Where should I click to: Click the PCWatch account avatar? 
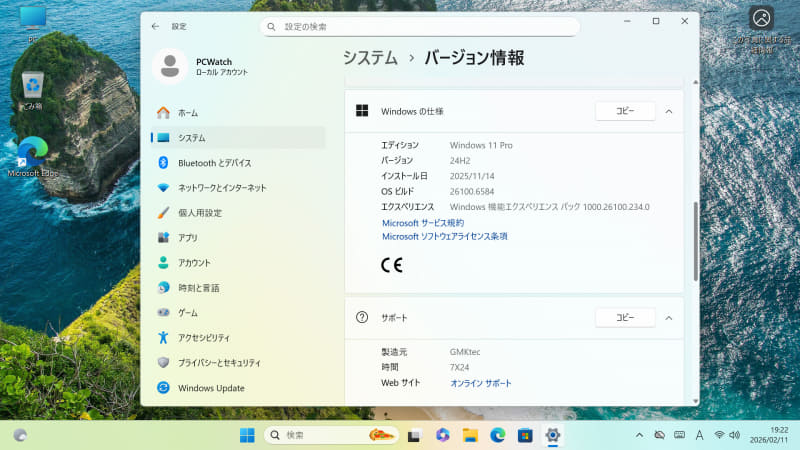170,66
